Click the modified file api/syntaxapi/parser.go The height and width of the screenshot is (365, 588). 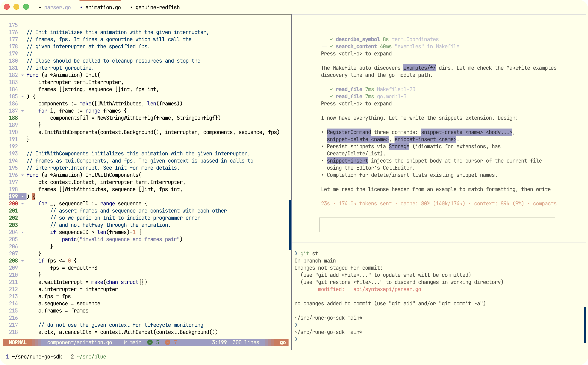point(387,289)
